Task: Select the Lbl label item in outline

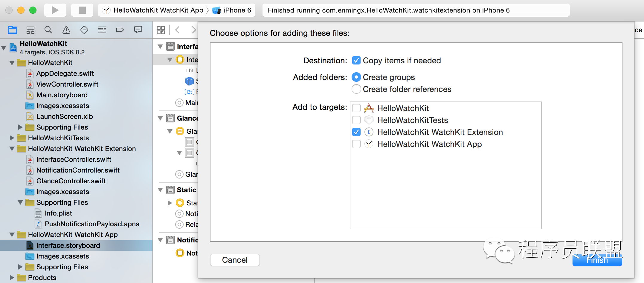Action: pos(190,70)
